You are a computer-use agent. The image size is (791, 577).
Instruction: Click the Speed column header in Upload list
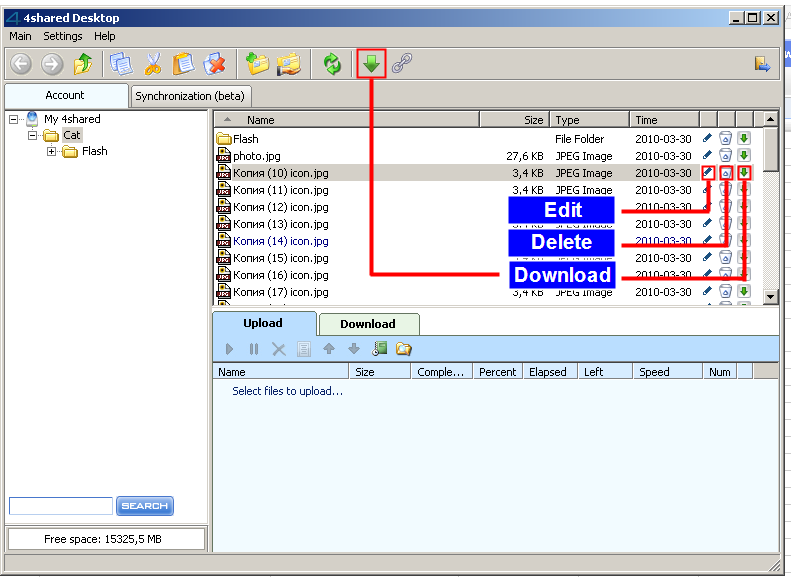click(667, 372)
